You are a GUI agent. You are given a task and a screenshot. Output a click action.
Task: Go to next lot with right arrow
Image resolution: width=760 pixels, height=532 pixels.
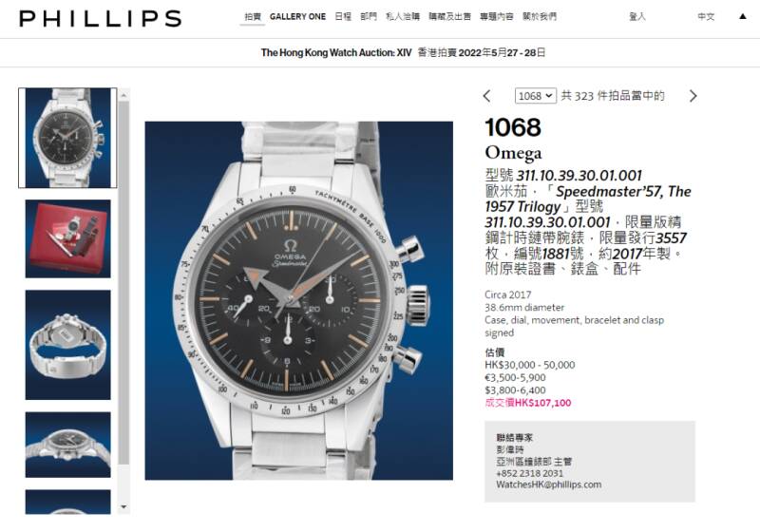[693, 96]
